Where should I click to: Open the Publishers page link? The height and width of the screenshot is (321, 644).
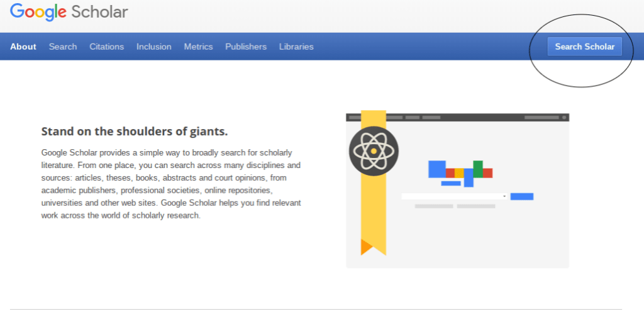pos(246,47)
